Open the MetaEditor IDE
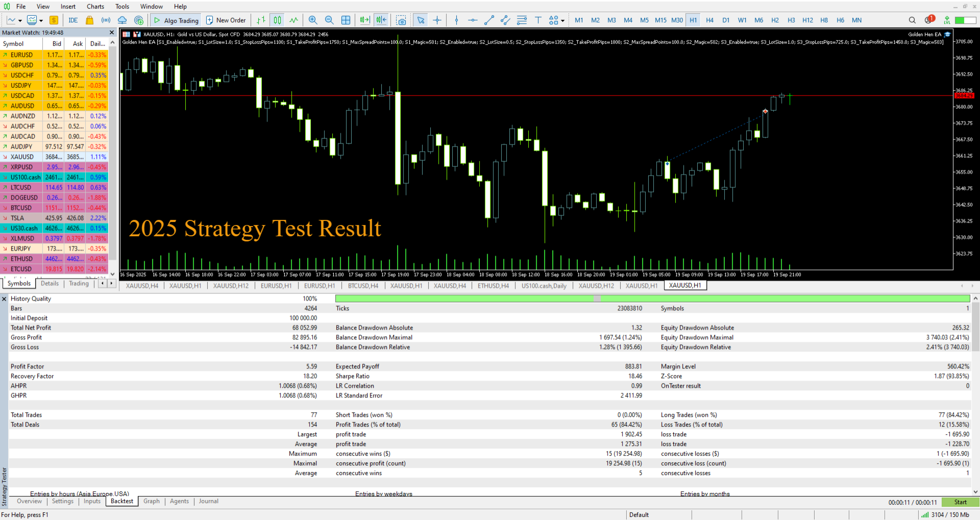 click(72, 20)
